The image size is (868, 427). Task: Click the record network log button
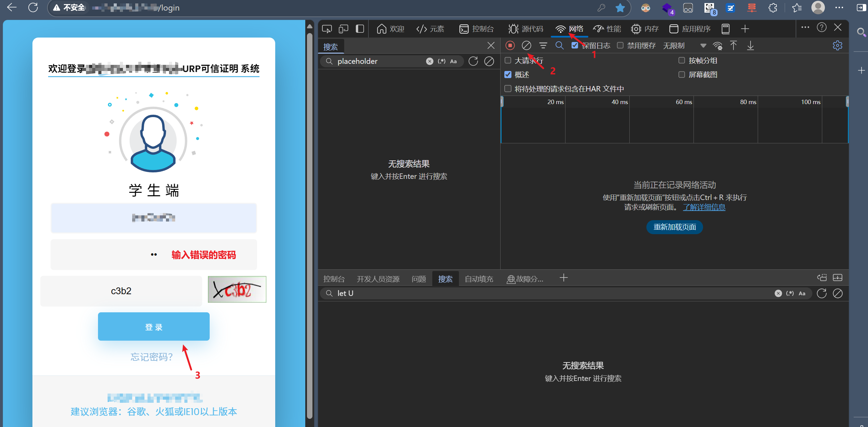click(510, 45)
